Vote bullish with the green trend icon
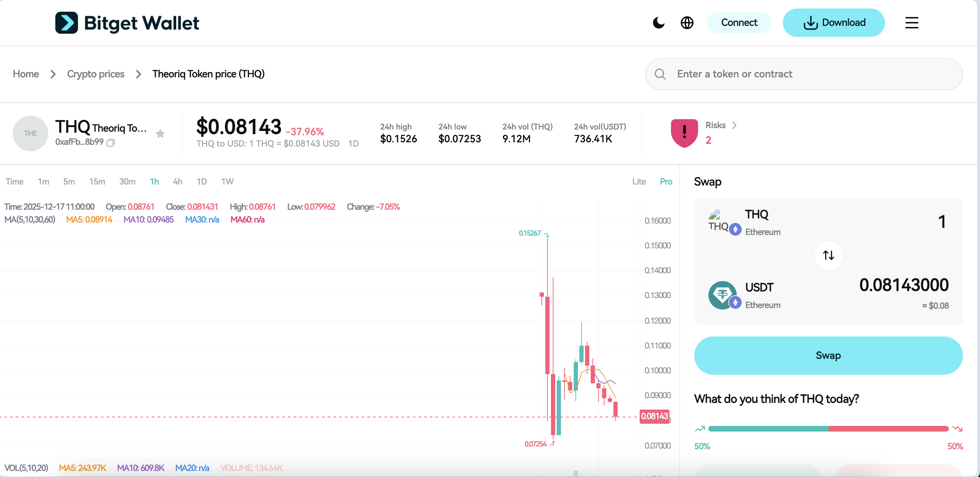Viewport: 980px width, 477px height. [700, 429]
